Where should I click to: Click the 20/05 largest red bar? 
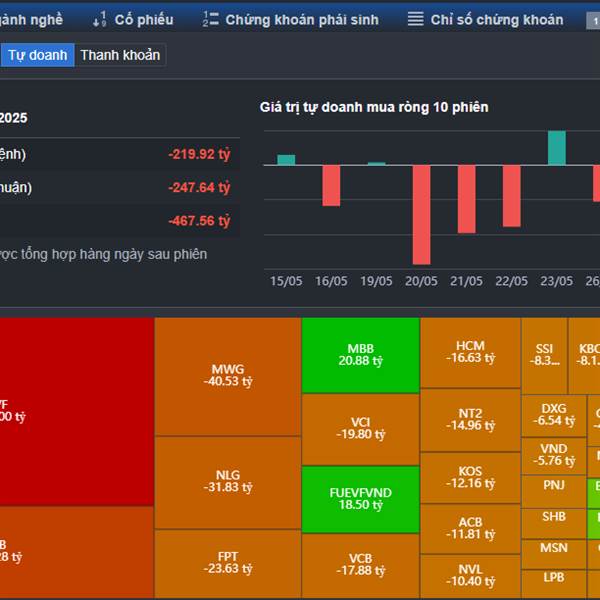(x=421, y=215)
